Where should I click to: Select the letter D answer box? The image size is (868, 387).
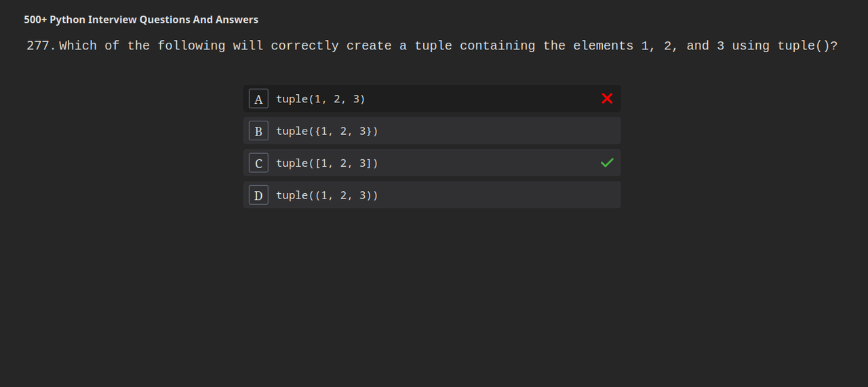(258, 195)
